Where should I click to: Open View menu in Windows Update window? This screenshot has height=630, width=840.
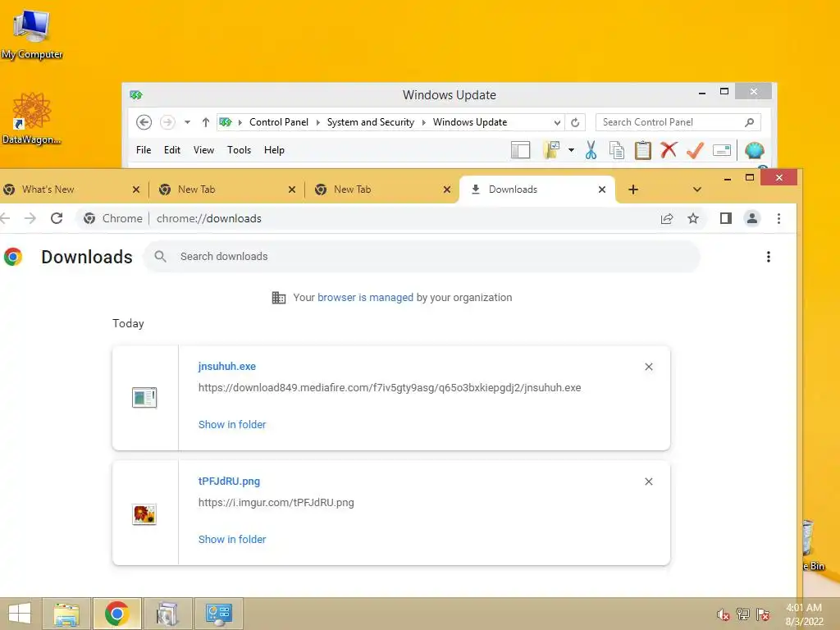203,150
